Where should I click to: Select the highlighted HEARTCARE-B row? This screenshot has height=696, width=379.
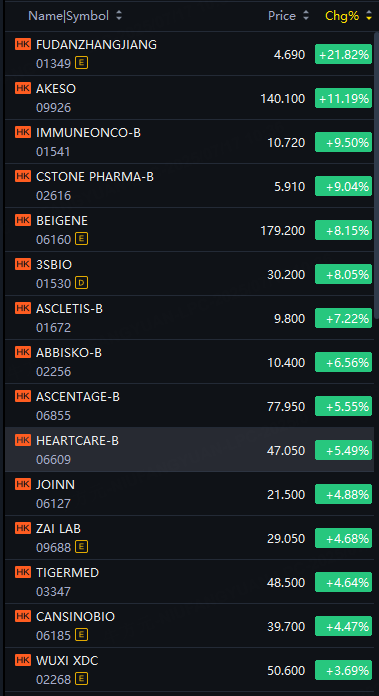189,450
